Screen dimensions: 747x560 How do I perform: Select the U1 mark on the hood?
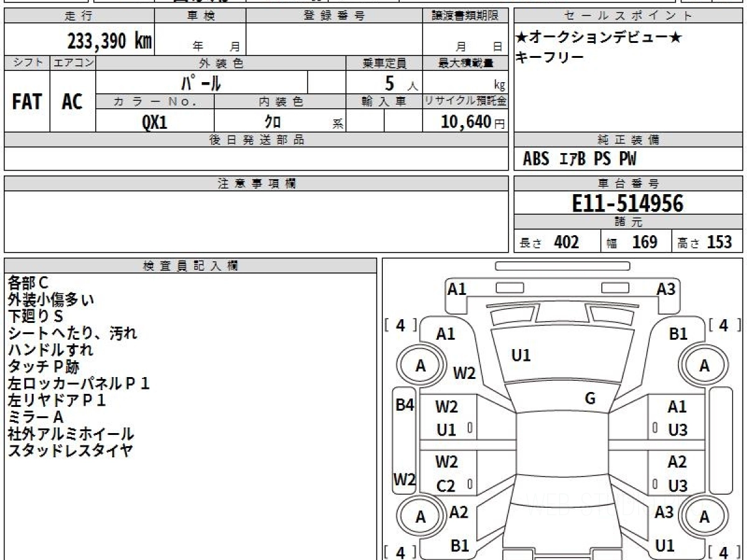(x=521, y=355)
